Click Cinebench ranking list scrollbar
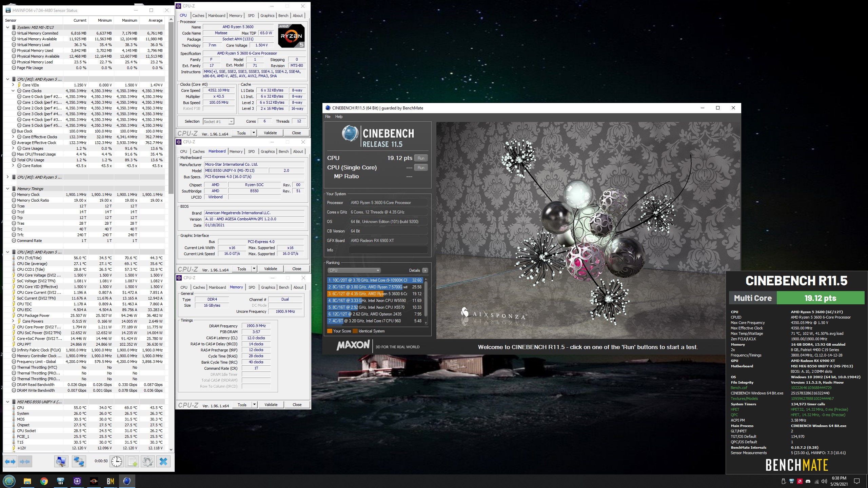The image size is (868, 488). (x=426, y=301)
